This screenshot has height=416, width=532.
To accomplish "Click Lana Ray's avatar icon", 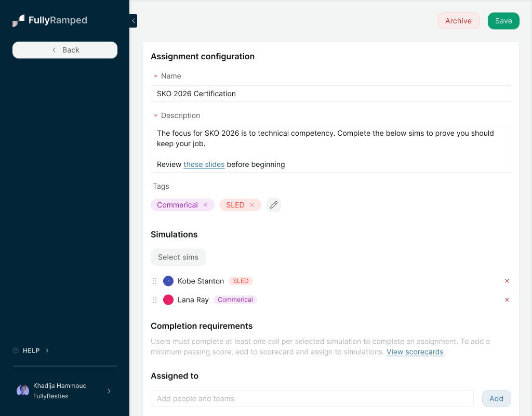I will [x=168, y=300].
